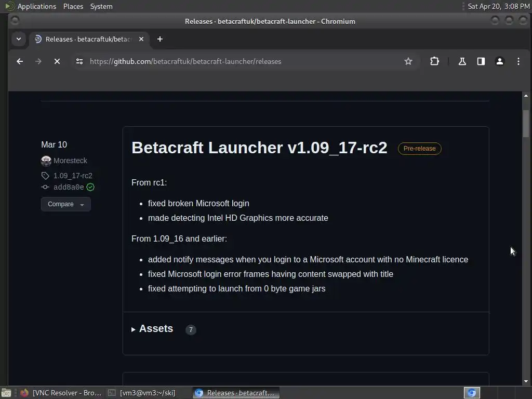The image size is (532, 399).
Task: Click the MATE logo beside Applications
Action: pyautogui.click(x=9, y=6)
